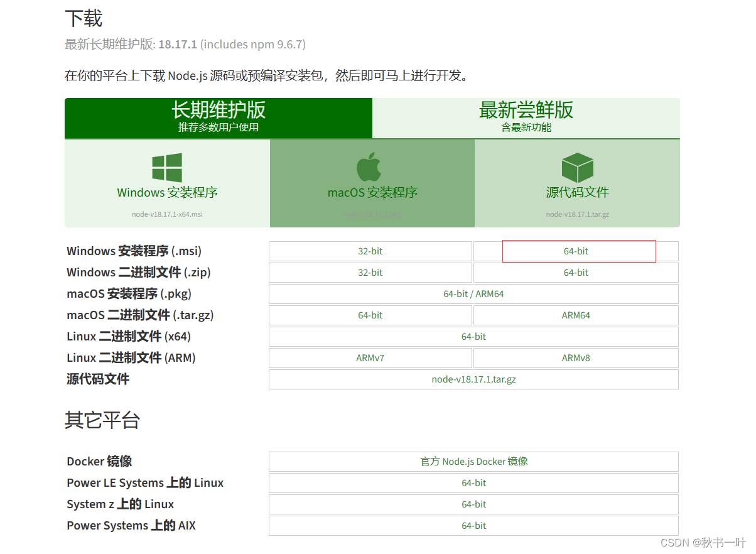Viewport: 756px width, 554px height.
Task: Click the bold 源代码文件 table row label
Action: tap(98, 379)
